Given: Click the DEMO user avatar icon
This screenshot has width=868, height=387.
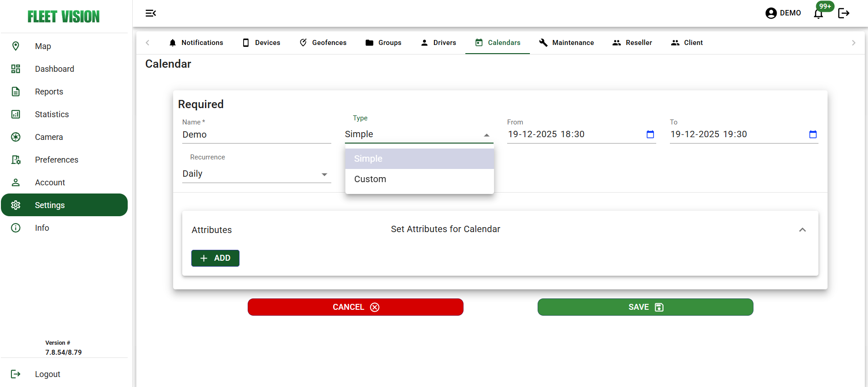Looking at the screenshot, I should tap(771, 13).
